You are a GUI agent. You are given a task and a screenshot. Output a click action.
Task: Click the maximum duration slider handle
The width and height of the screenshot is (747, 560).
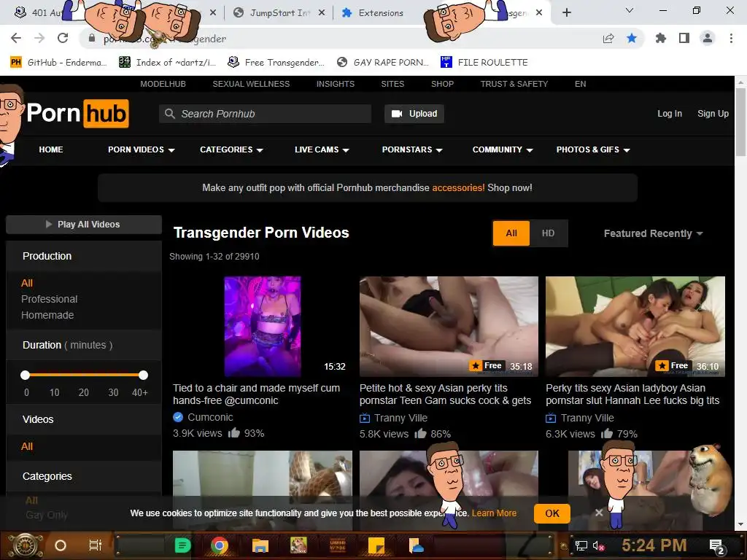[x=144, y=376]
